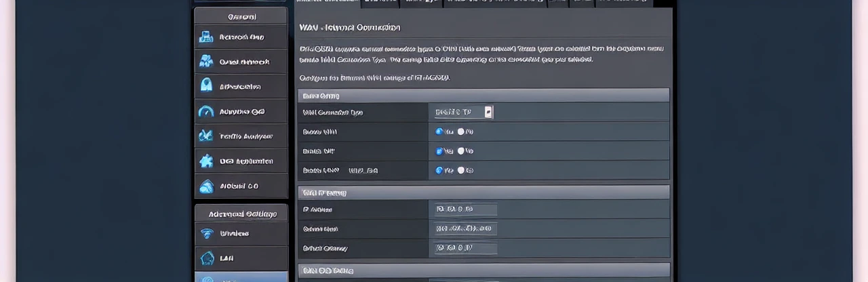Open the LAN house icon

coord(206,258)
